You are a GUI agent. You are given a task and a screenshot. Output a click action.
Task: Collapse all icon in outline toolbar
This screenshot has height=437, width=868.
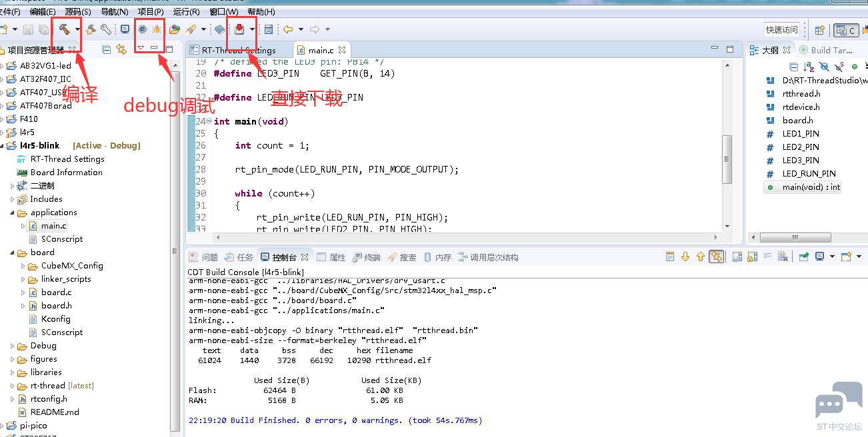point(793,67)
